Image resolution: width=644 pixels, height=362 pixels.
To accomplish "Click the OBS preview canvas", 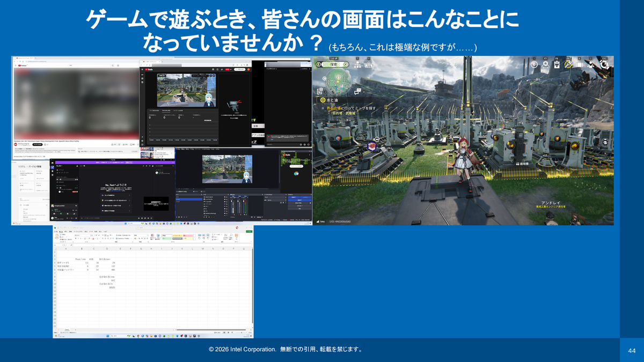I will pos(227,169).
